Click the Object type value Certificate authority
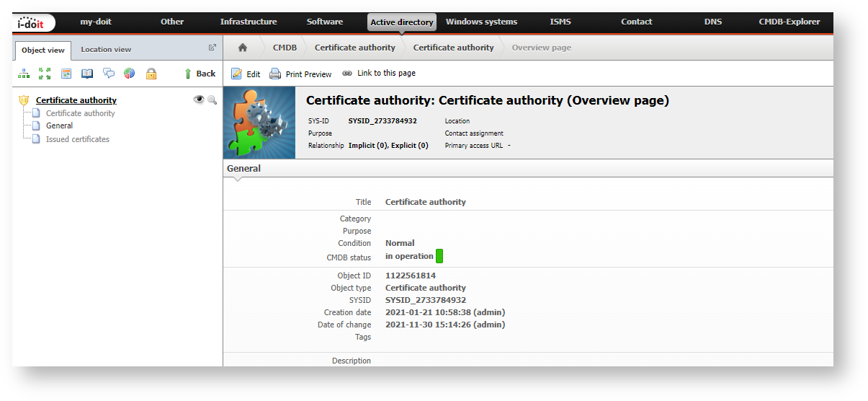The width and height of the screenshot is (868, 401). click(426, 288)
